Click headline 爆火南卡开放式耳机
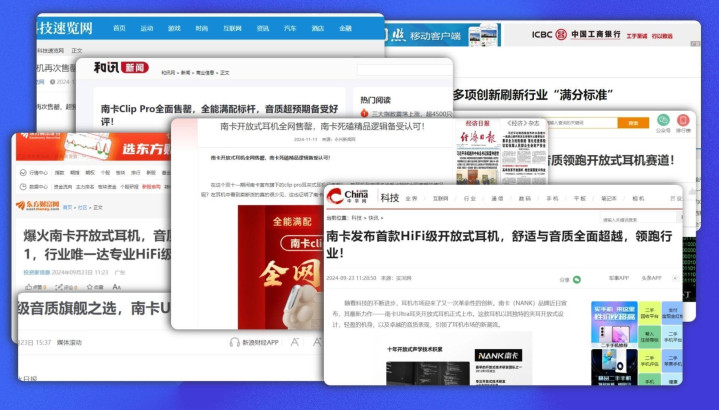 [97, 244]
